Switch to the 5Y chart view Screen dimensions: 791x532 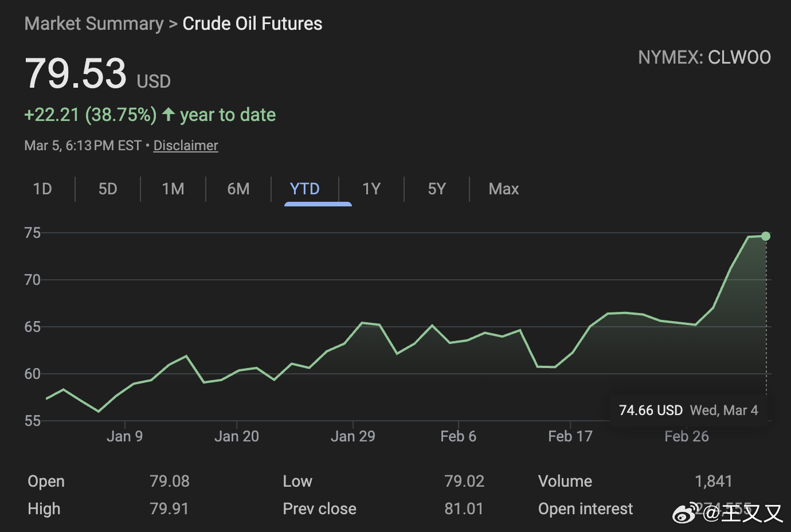tap(437, 189)
